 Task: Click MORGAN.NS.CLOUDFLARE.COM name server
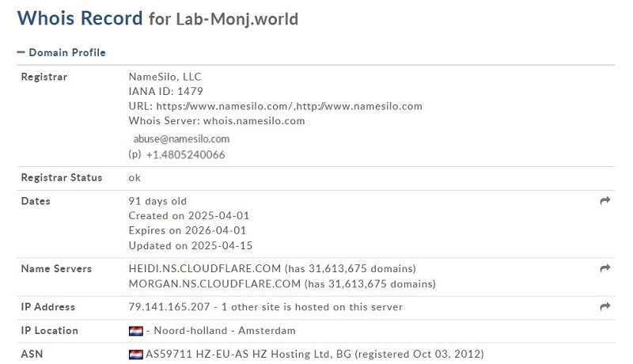click(214, 284)
